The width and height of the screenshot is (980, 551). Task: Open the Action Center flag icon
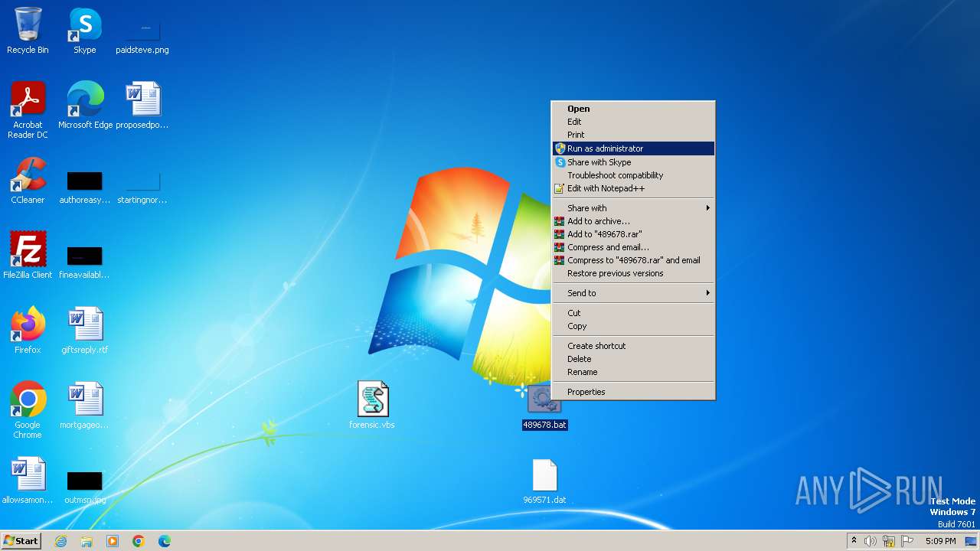(x=907, y=541)
